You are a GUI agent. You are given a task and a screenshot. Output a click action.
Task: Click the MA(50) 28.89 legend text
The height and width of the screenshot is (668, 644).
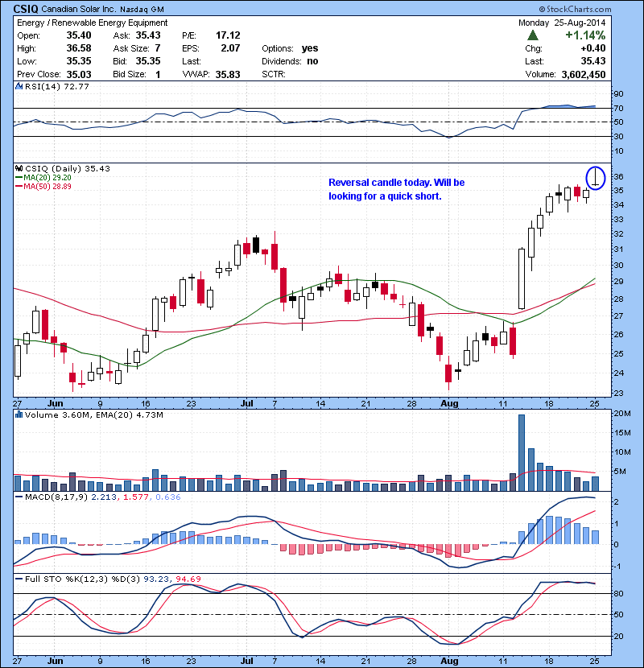47,187
